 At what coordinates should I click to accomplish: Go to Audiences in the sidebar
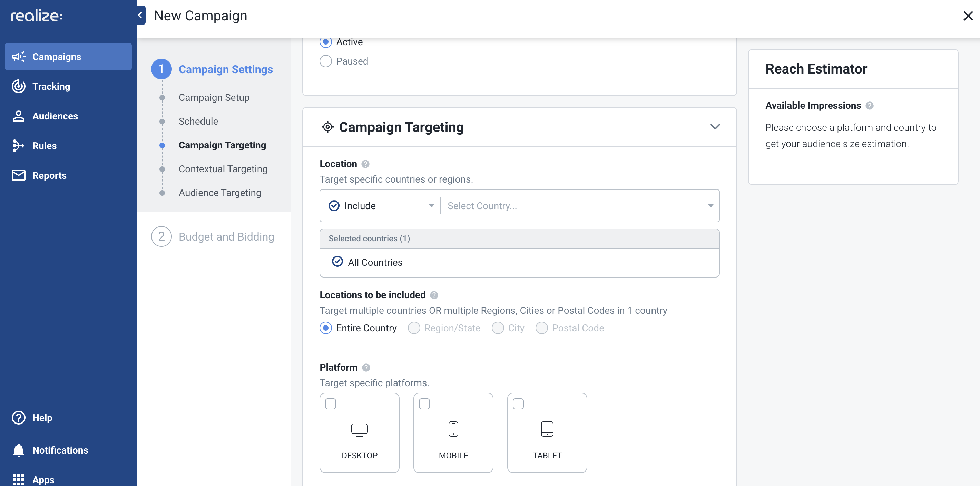tap(68, 116)
